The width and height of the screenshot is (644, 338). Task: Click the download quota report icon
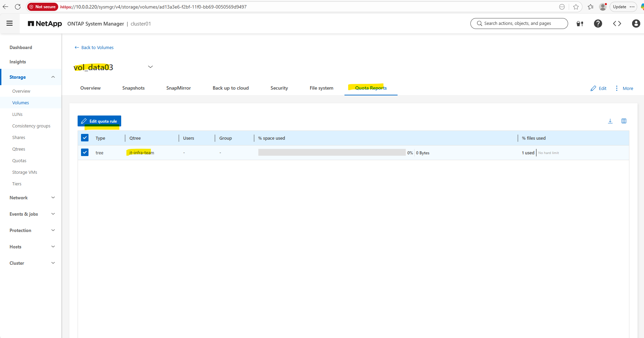point(610,121)
